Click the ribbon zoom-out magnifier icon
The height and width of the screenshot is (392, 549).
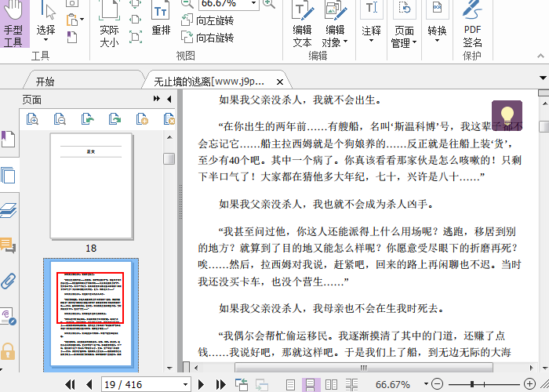pyautogui.click(x=187, y=3)
